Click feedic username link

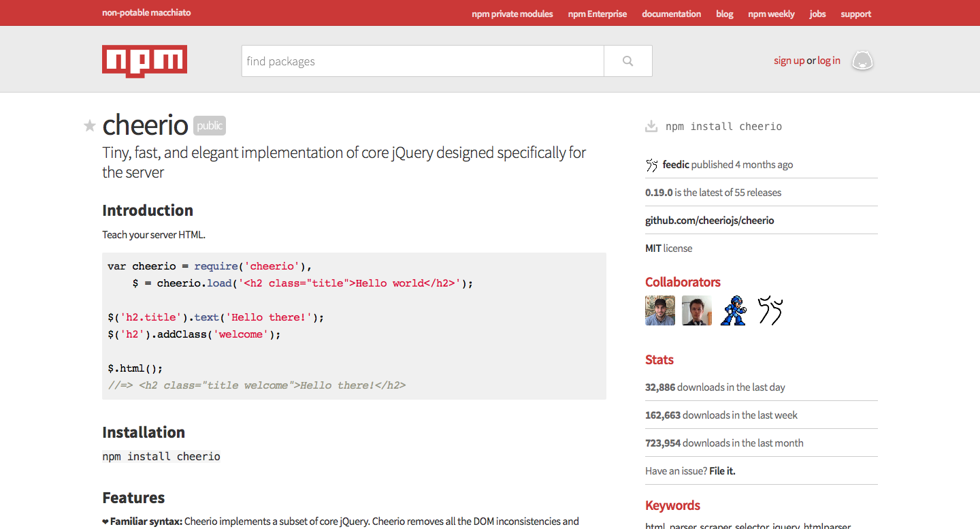click(x=676, y=165)
